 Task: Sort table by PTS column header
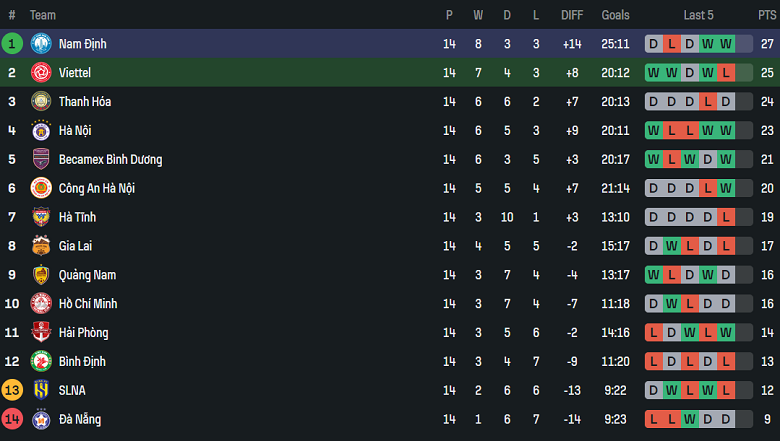(767, 15)
